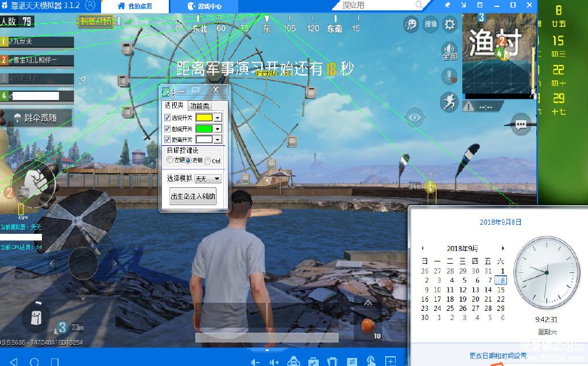Click the teammate link chain icon

click(x=82, y=80)
